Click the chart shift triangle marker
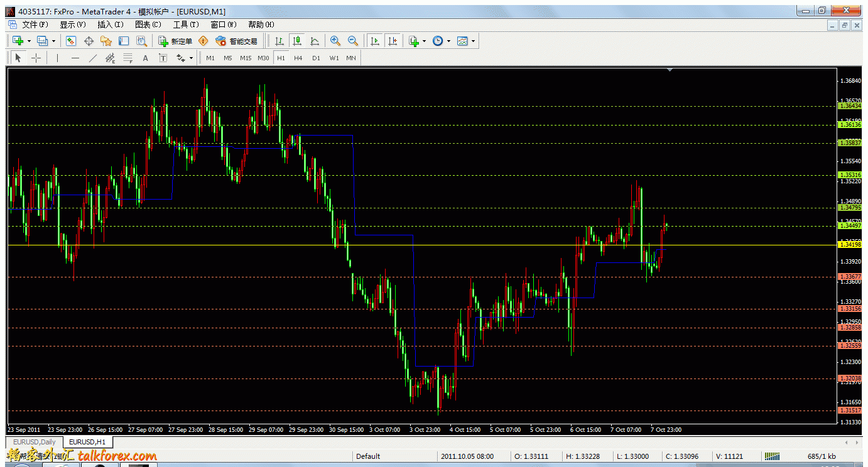The height and width of the screenshot is (467, 868). coord(670,70)
